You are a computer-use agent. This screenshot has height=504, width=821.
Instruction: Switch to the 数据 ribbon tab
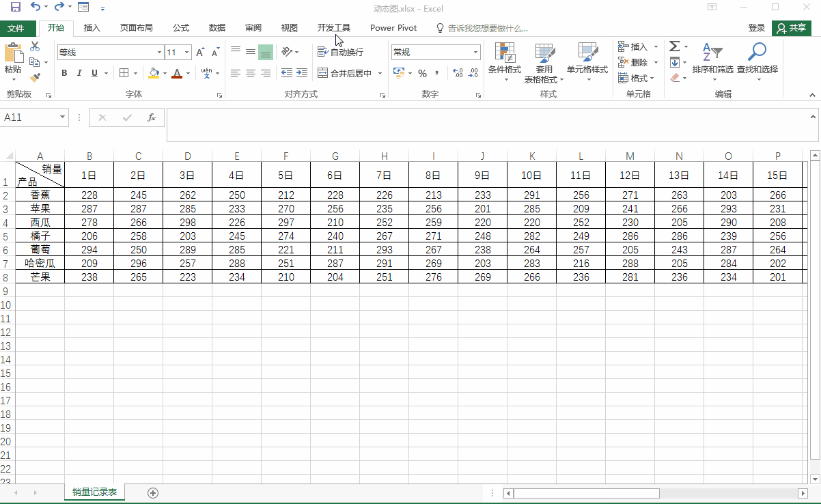217,28
